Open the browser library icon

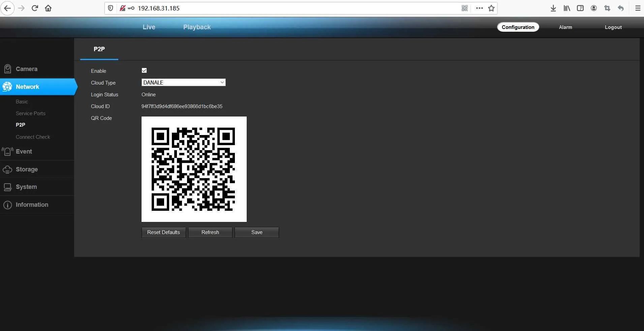(x=567, y=8)
